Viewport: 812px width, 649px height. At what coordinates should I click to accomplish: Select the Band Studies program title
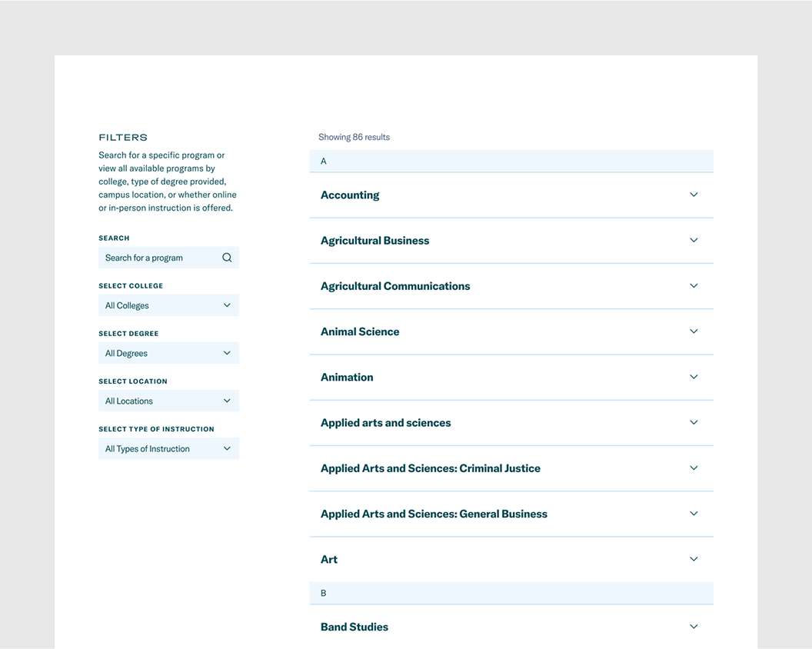pyautogui.click(x=354, y=627)
